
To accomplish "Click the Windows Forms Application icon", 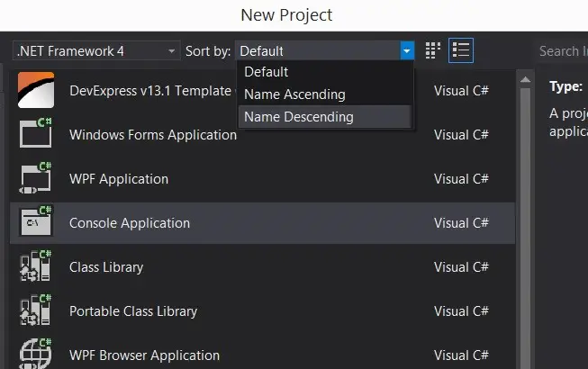I will [36, 133].
